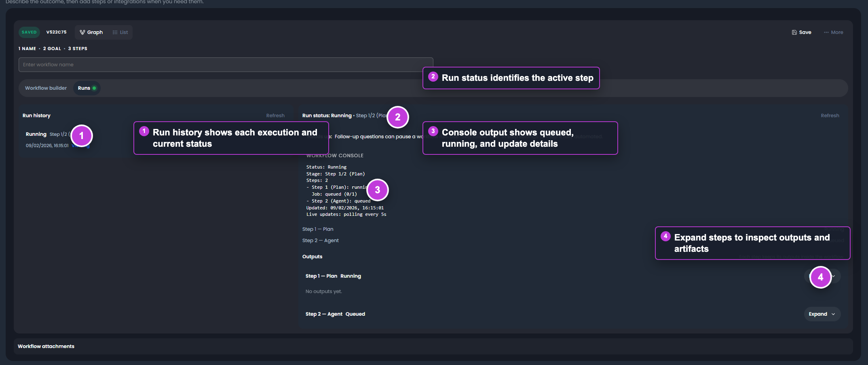Click 'Job: queued (0/1)' console line
This screenshot has width=868, height=365.
[334, 194]
